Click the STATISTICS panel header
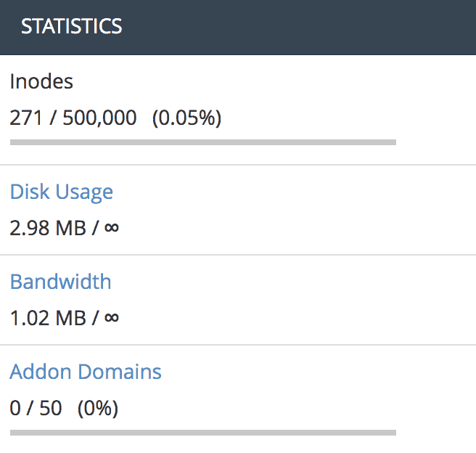Image resolution: width=476 pixels, height=453 pixels. pyautogui.click(x=72, y=27)
